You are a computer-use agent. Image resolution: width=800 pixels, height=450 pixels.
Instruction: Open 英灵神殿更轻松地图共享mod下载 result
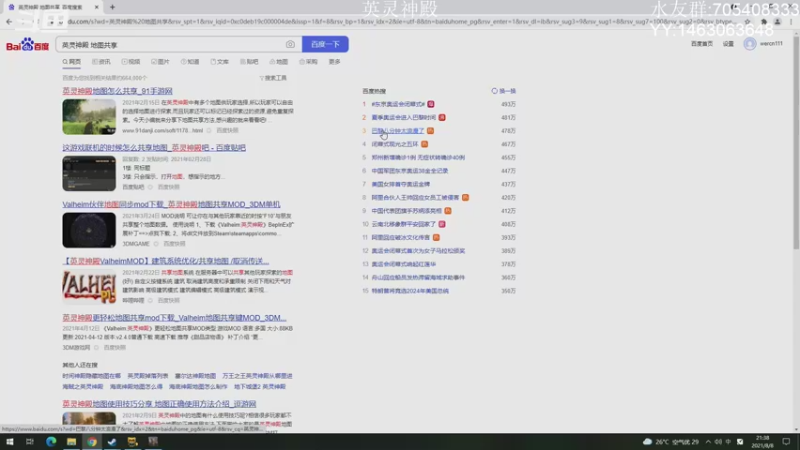[x=174, y=317]
